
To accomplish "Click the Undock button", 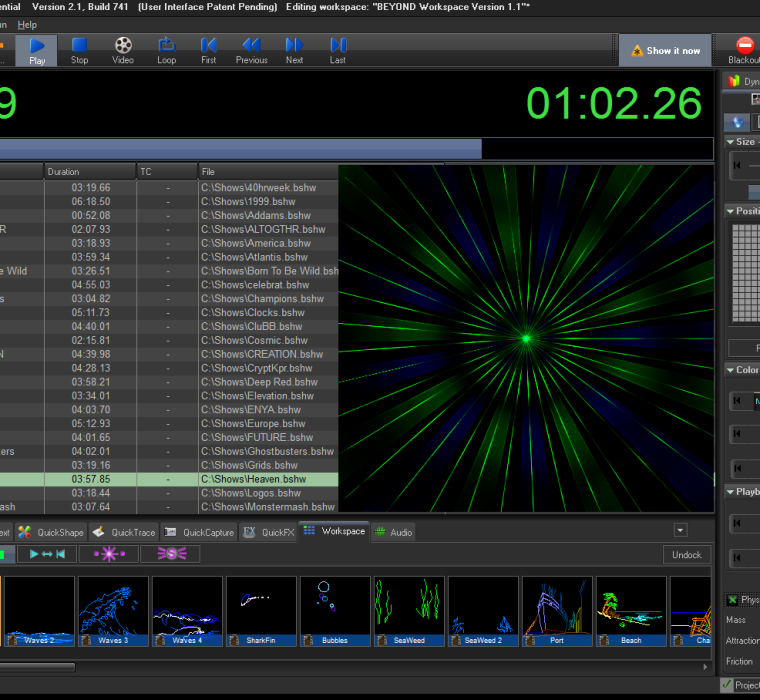I will pos(687,555).
